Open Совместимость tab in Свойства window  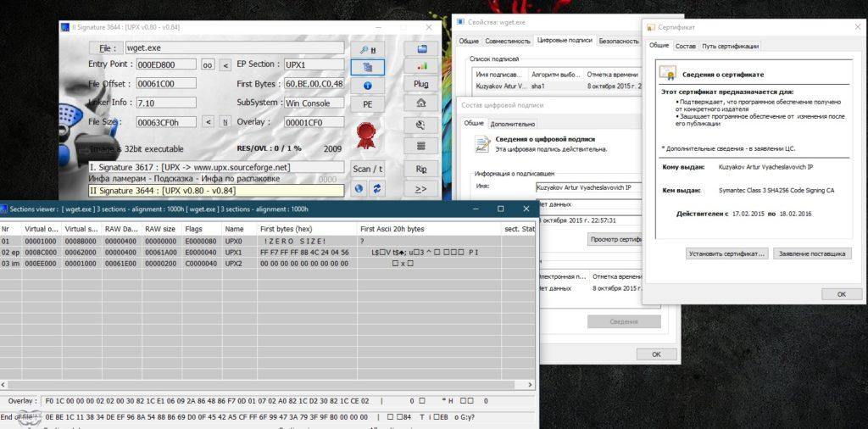click(507, 41)
